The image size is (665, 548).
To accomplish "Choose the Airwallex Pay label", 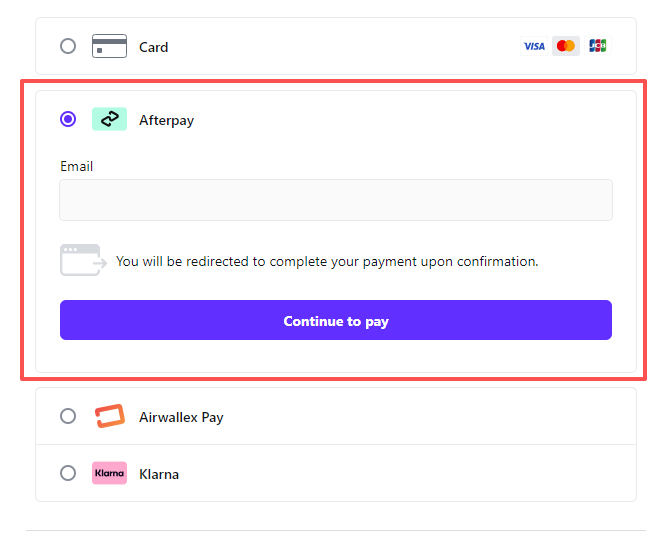I will [181, 417].
